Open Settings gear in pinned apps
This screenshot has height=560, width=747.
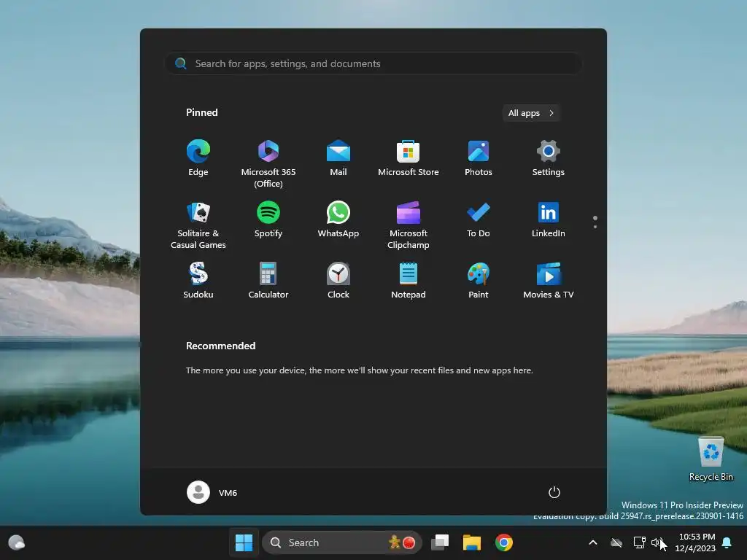(x=549, y=158)
